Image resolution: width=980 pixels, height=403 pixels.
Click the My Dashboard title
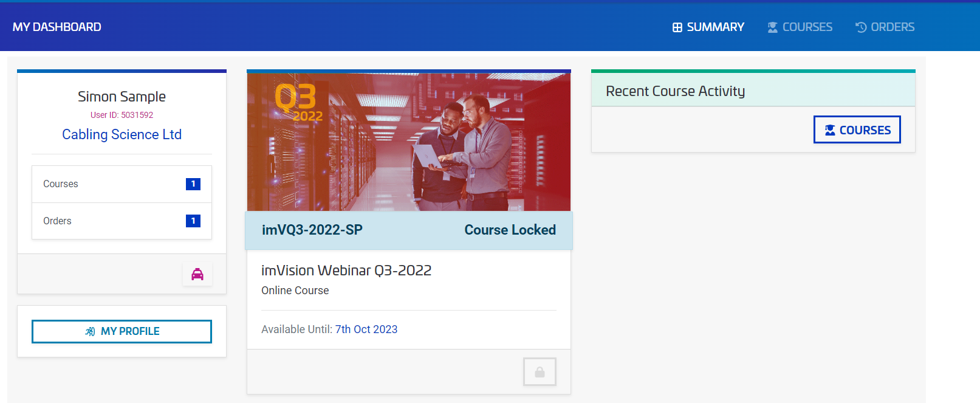click(57, 27)
